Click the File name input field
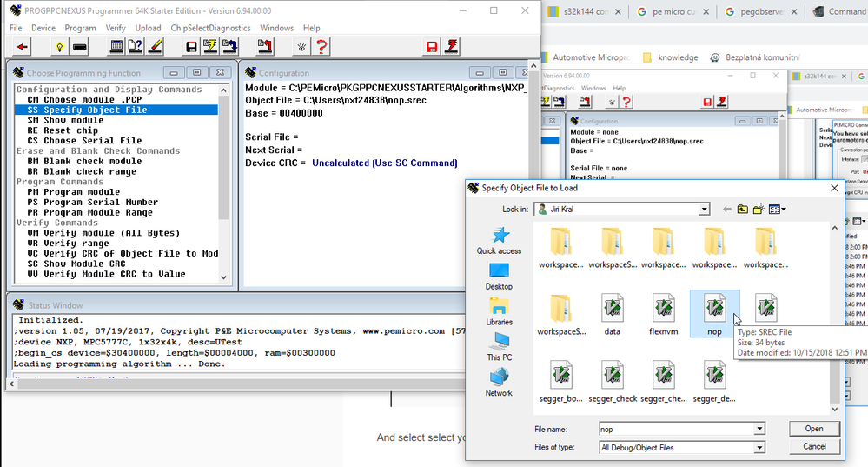The image size is (868, 467). coord(676,429)
